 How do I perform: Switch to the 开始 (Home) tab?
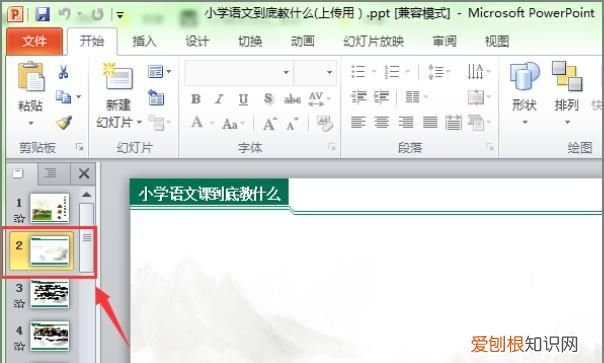[92, 41]
